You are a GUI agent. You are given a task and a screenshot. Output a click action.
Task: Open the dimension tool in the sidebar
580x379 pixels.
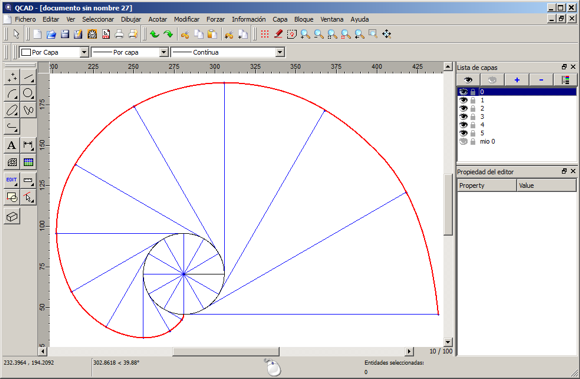(x=28, y=145)
